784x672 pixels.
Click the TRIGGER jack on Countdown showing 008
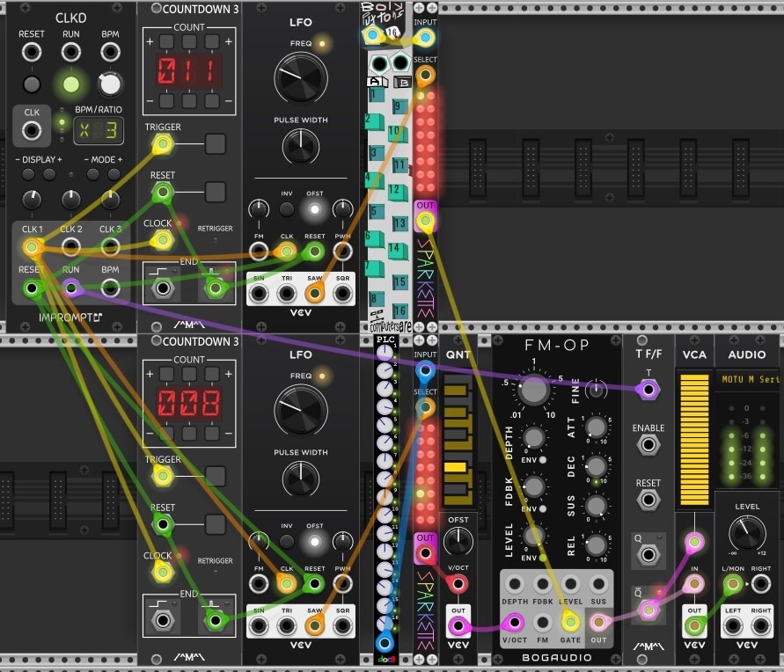pos(162,476)
